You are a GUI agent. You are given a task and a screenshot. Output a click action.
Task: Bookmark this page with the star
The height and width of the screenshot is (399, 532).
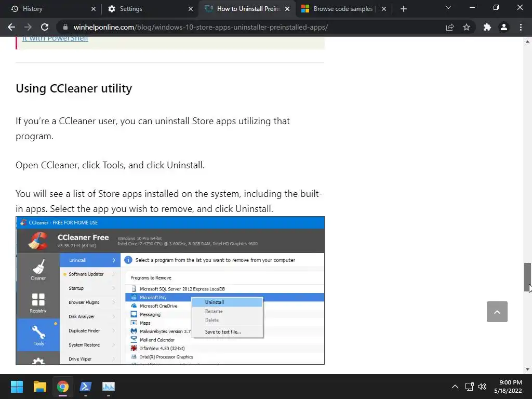pyautogui.click(x=467, y=27)
